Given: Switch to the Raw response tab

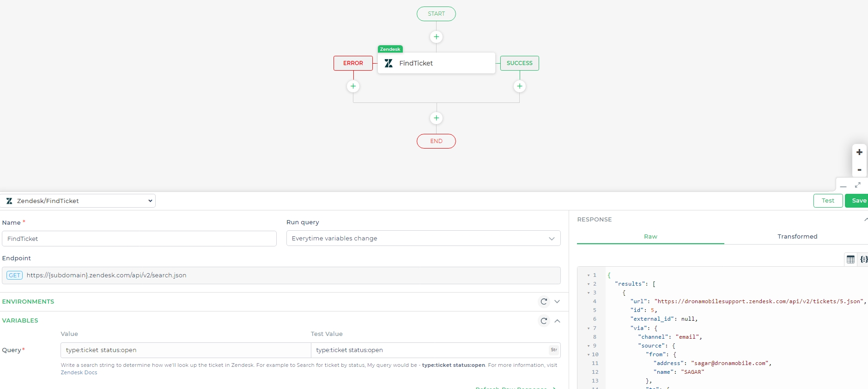Looking at the screenshot, I should [x=650, y=236].
